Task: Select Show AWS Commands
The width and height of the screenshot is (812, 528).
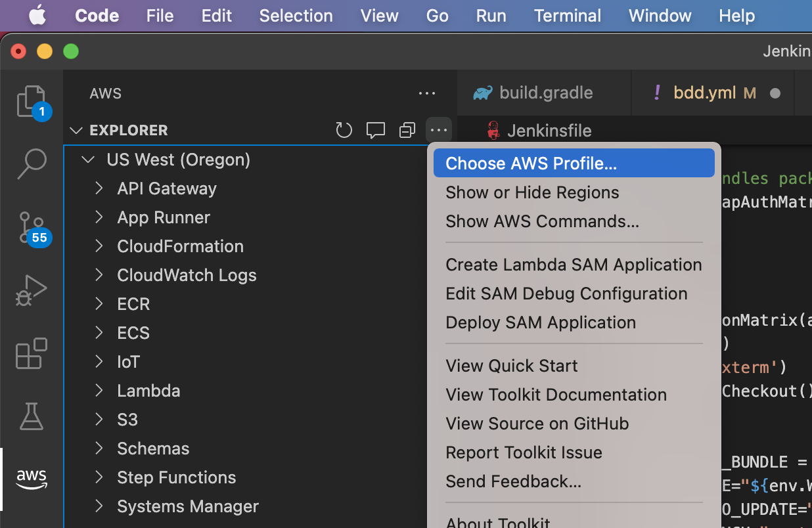Action: (x=574, y=221)
